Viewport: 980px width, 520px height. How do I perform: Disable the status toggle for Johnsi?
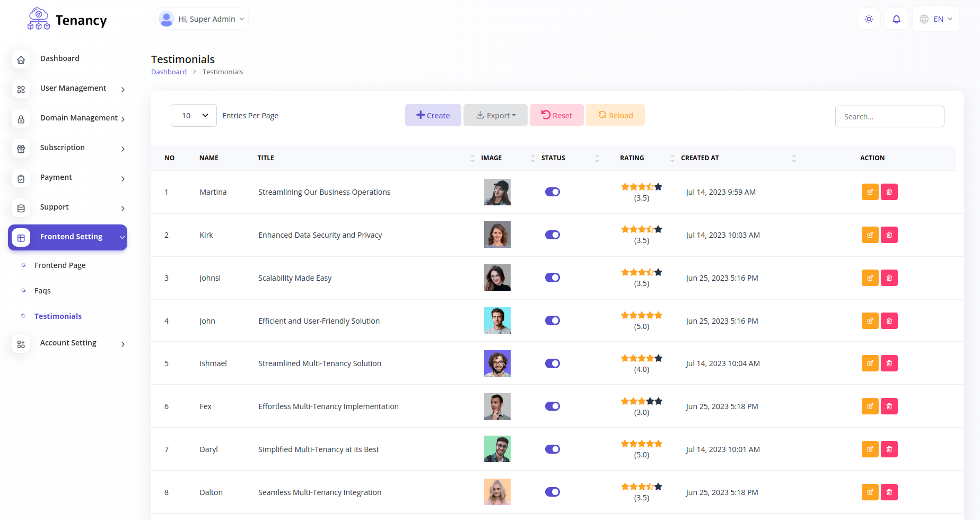click(x=553, y=278)
